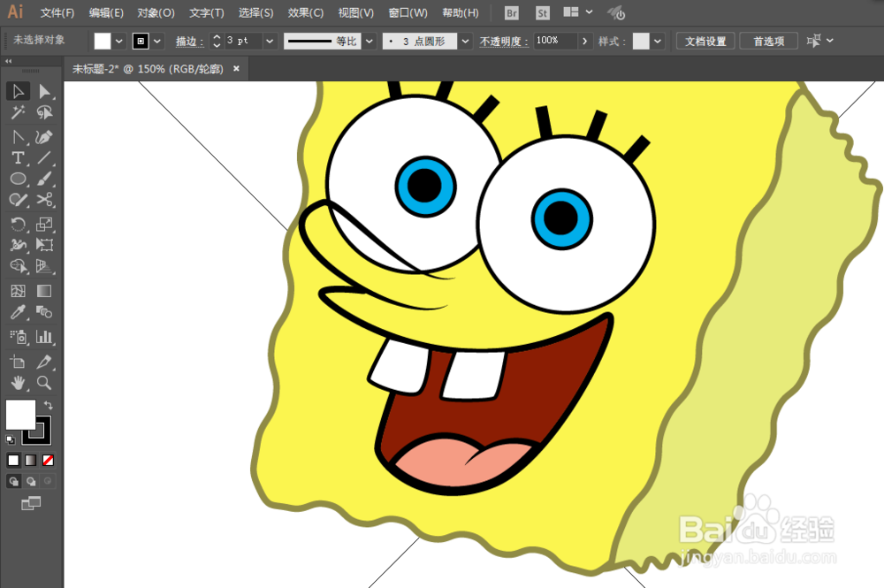Screen dimensions: 884x588
Task: Select the Slice tool
Action: (44, 362)
